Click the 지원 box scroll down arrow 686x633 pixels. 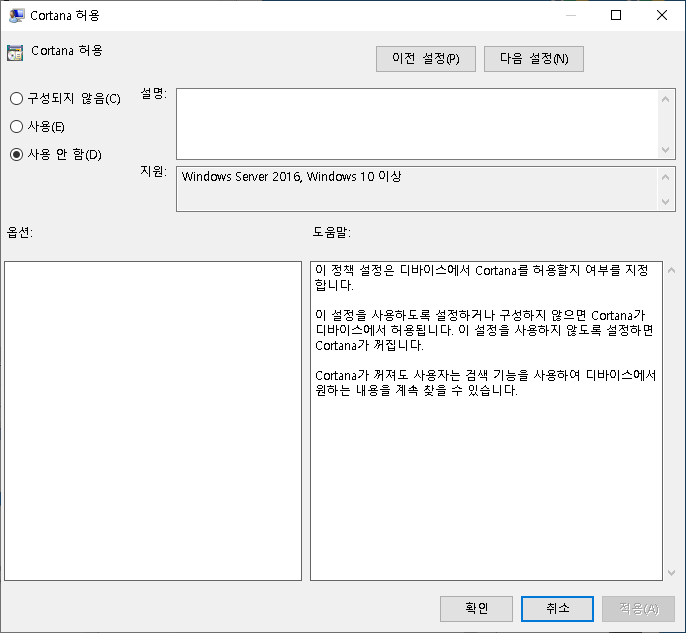pos(665,202)
